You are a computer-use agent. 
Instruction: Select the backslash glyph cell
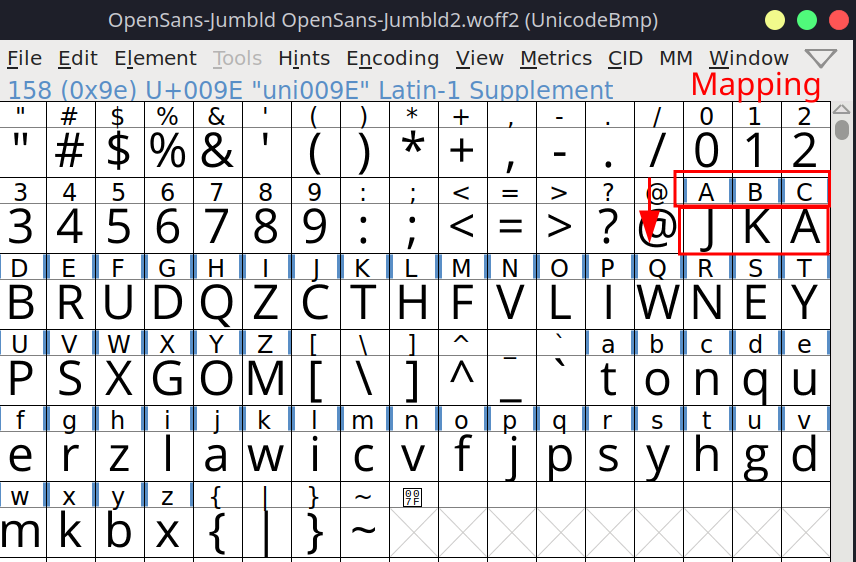coord(365,368)
